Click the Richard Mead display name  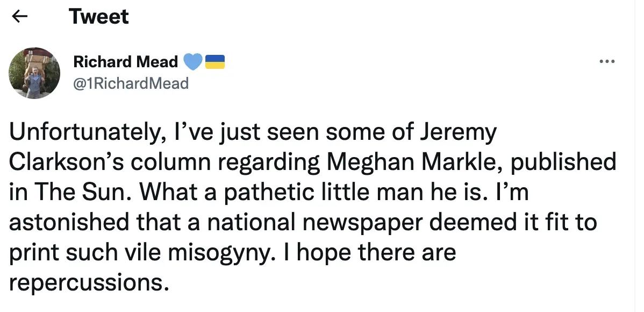pos(125,62)
